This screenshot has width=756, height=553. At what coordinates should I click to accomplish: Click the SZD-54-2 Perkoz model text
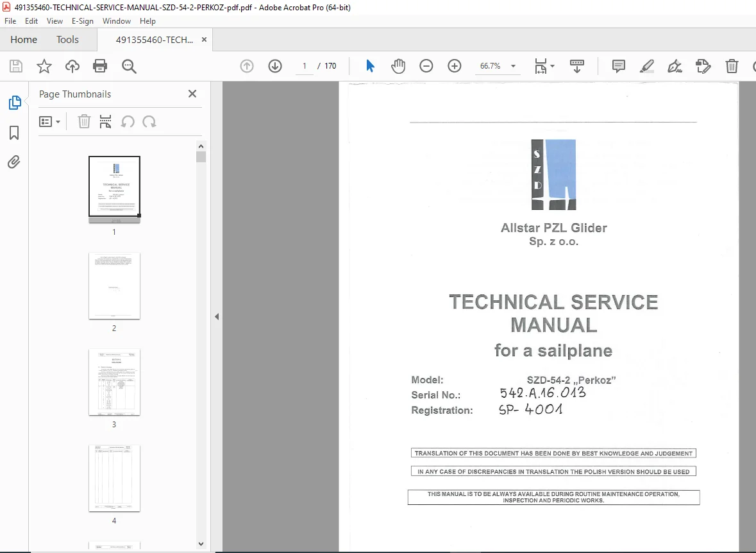point(571,380)
